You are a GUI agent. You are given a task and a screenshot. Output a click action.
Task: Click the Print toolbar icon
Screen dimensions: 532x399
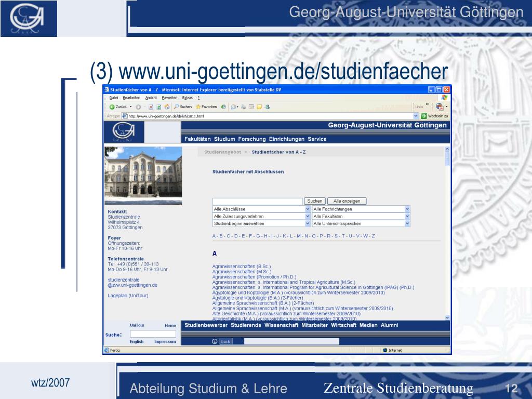coord(243,107)
